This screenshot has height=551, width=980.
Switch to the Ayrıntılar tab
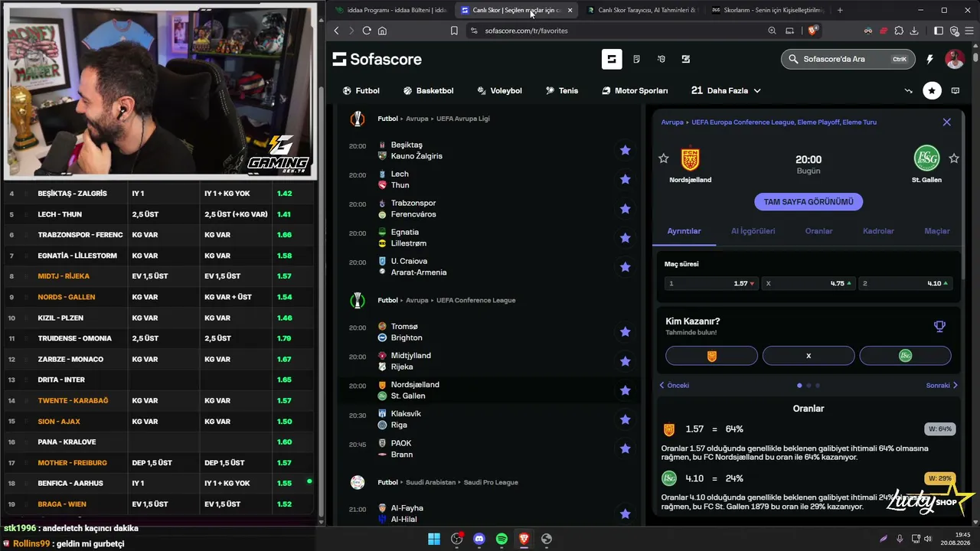[x=684, y=231]
